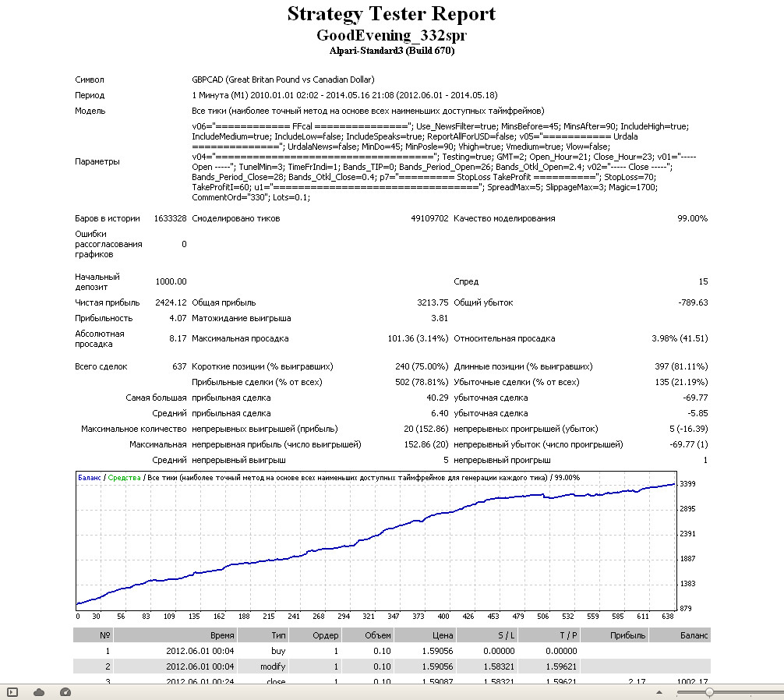Click the profit factor value '4.07'
The image size is (784, 700).
[178, 318]
